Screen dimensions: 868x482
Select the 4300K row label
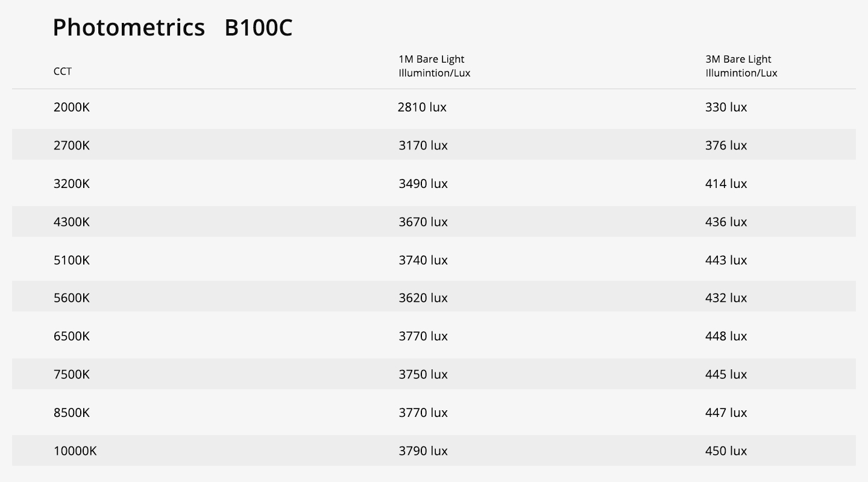(x=71, y=222)
